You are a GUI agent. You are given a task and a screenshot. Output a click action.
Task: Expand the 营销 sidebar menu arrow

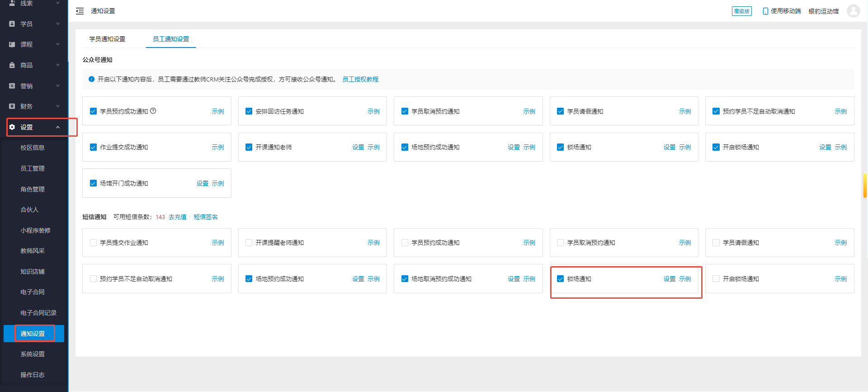point(58,86)
